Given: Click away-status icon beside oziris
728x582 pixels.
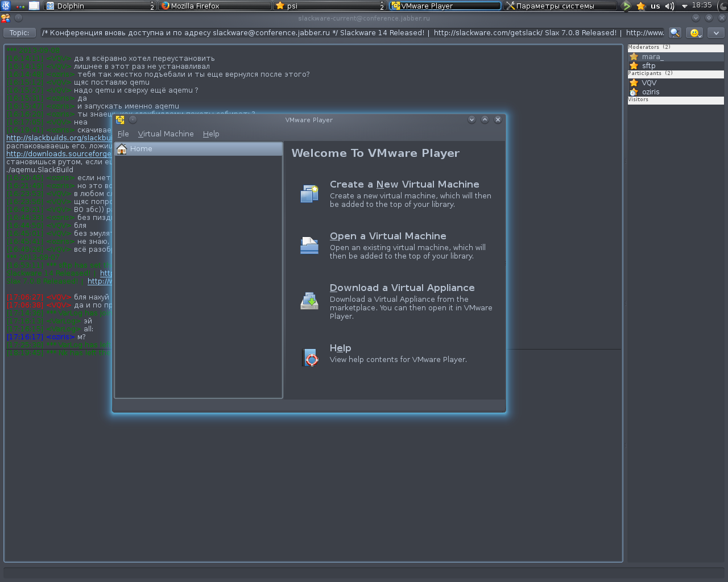Looking at the screenshot, I should click(x=634, y=92).
